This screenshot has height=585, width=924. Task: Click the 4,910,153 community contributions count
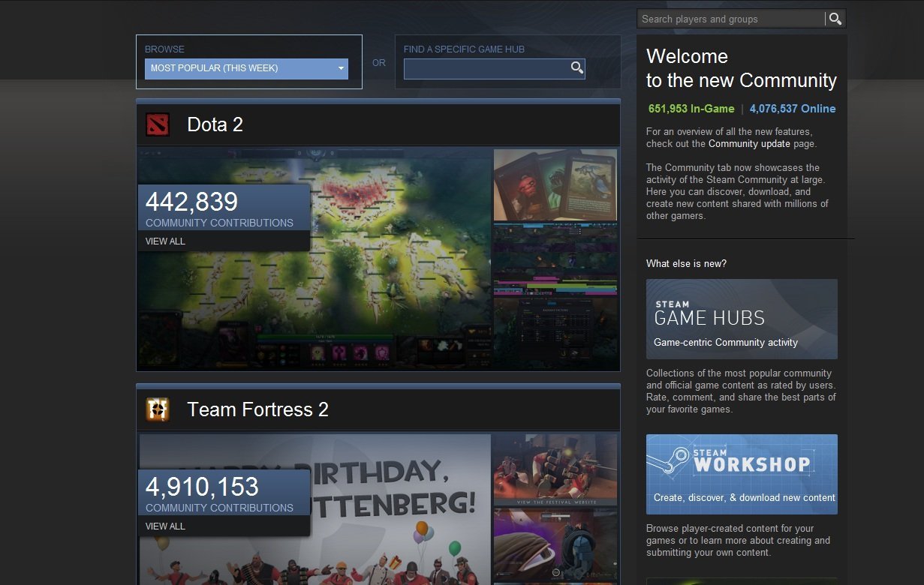(202, 487)
